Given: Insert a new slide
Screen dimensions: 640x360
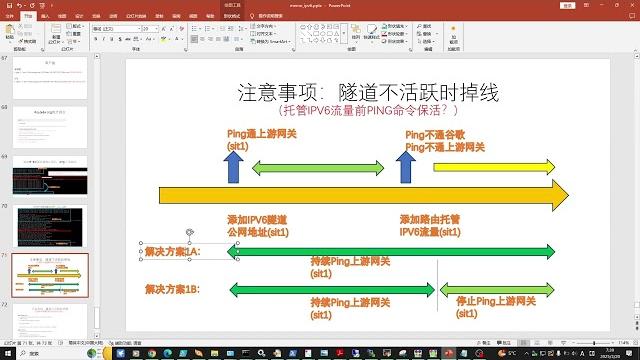Looking at the screenshot, I should [x=56, y=34].
